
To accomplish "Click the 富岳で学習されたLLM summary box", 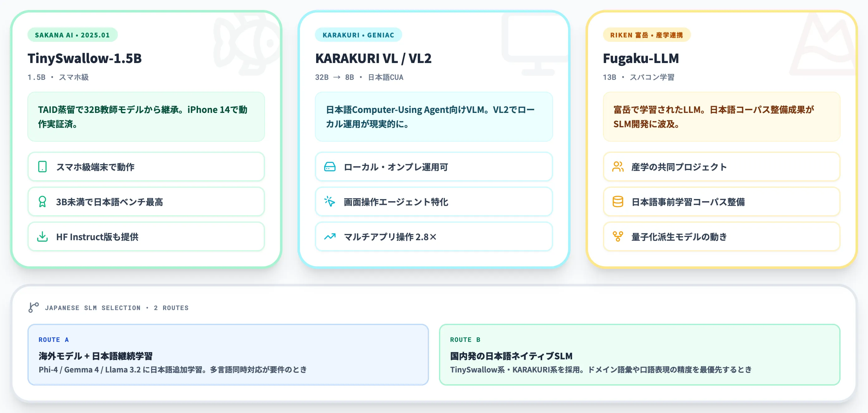I will 721,117.
